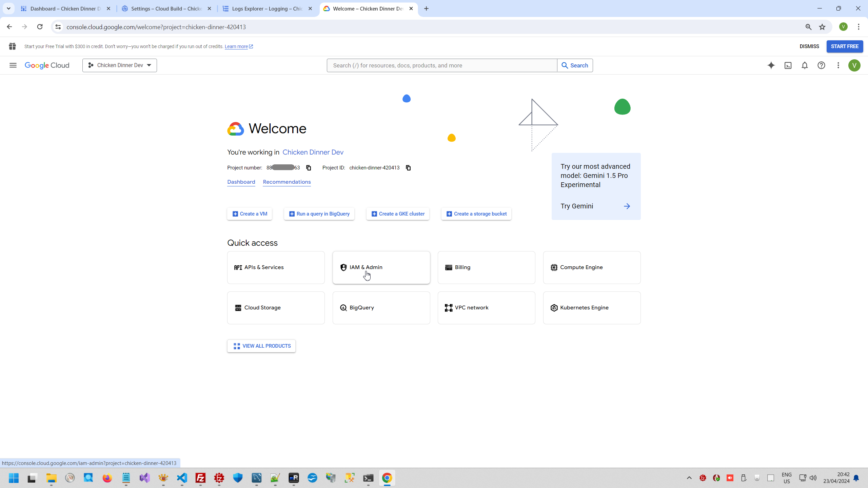Screen dimensions: 868x488
Task: Click the resource search input field
Action: click(x=441, y=65)
